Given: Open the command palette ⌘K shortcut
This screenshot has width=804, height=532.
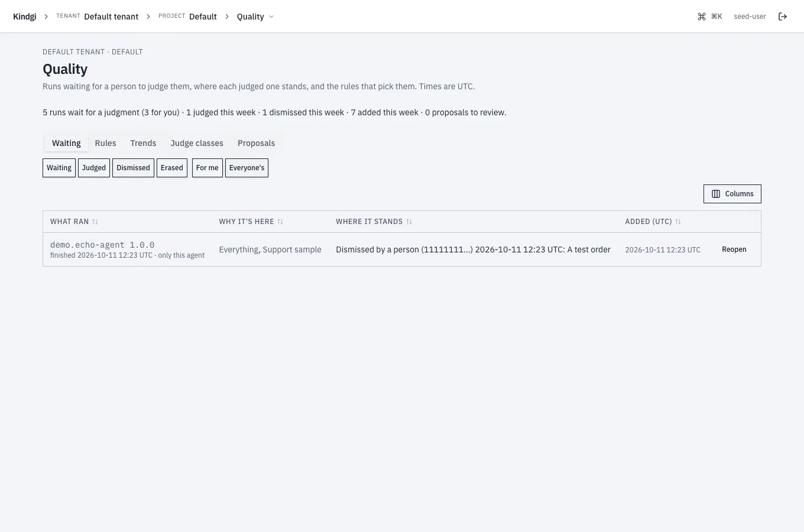Looking at the screenshot, I should (x=710, y=17).
